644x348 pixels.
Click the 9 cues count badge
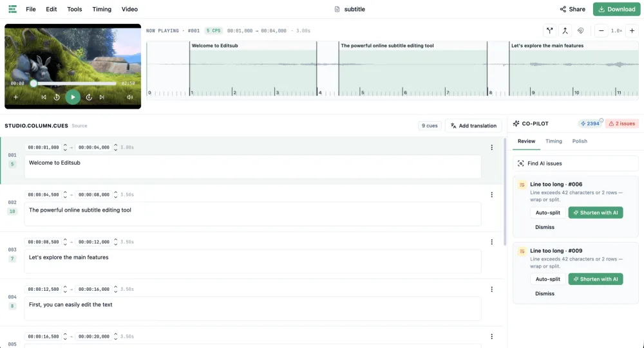[x=430, y=125]
